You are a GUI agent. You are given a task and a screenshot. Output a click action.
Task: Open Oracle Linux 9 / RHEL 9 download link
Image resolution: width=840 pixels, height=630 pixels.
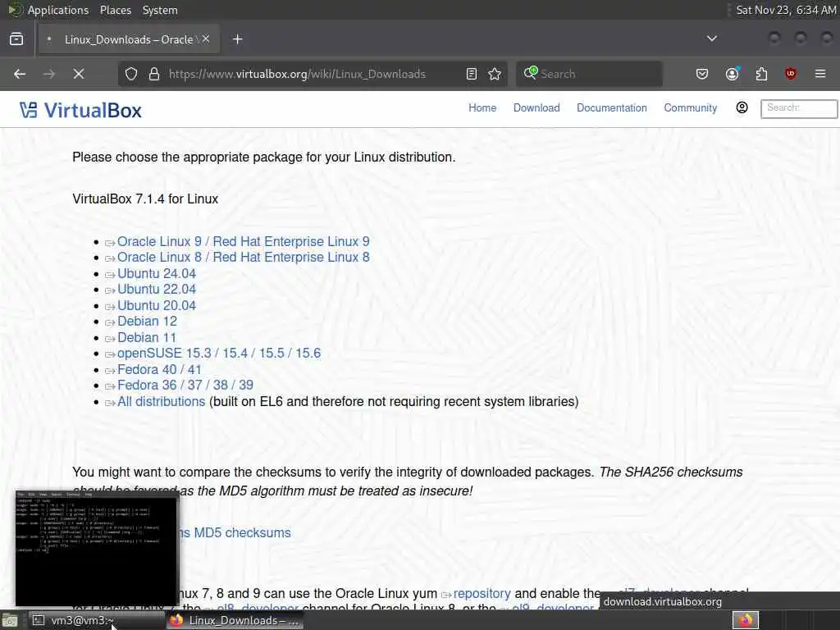[x=243, y=242]
